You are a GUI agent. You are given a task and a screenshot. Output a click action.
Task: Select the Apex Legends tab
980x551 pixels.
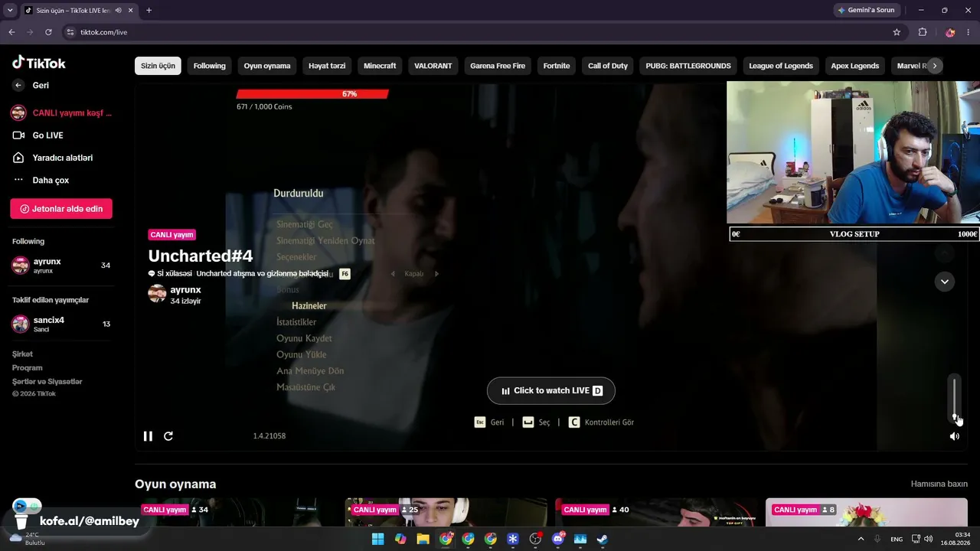coord(855,66)
